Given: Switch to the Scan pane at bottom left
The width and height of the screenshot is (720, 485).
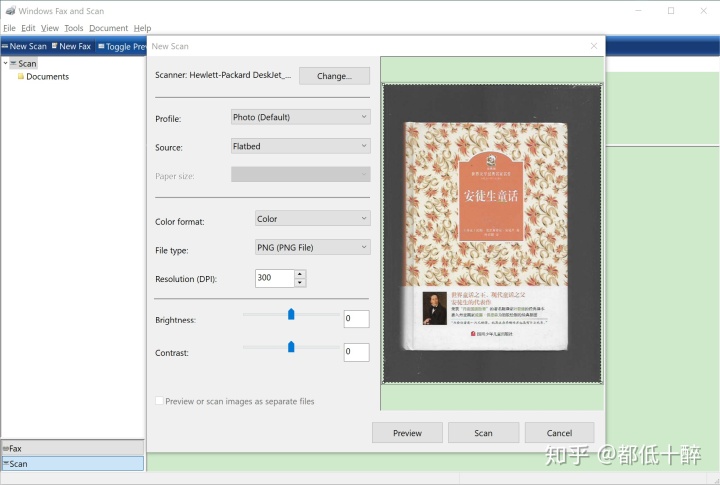Looking at the screenshot, I should point(73,463).
